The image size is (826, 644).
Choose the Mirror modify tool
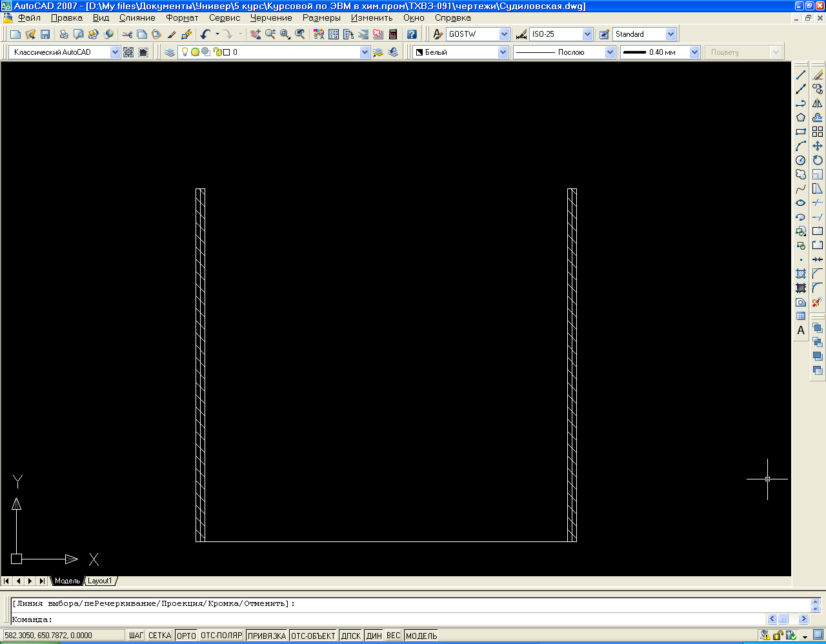pyautogui.click(x=818, y=103)
